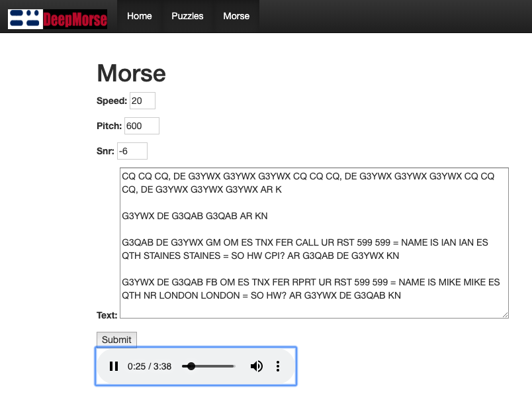Screen dimensions: 532x396
Task: Click the 0:25 / 3:38 time display
Action: click(150, 366)
